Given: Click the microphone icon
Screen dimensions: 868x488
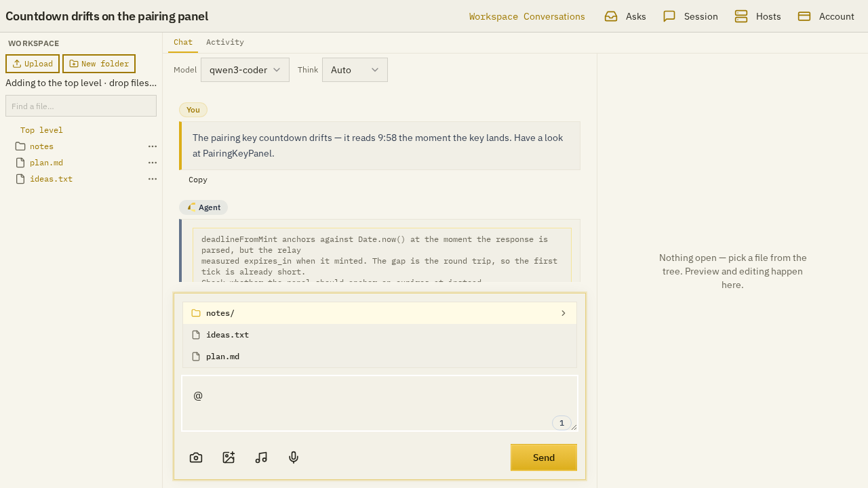Looking at the screenshot, I should (294, 457).
